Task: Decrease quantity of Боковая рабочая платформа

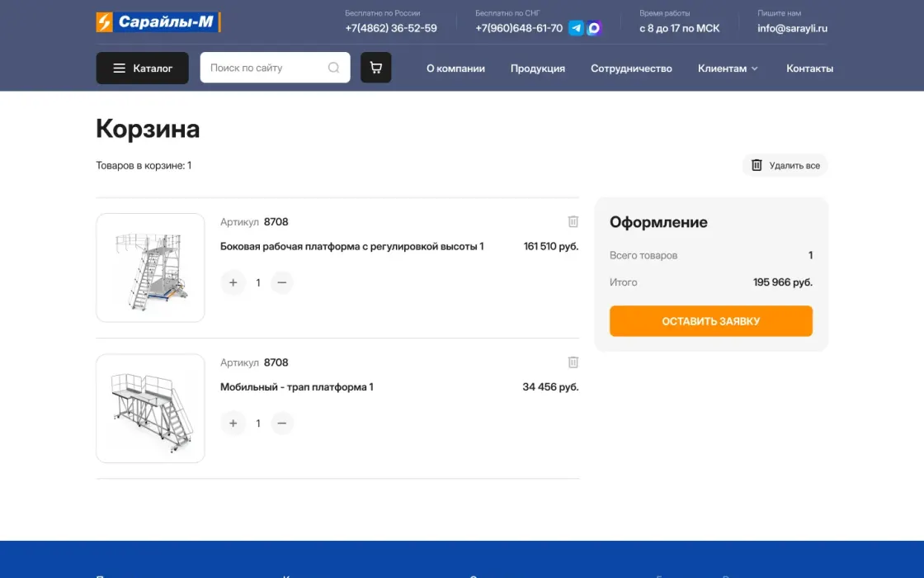Action: click(281, 282)
